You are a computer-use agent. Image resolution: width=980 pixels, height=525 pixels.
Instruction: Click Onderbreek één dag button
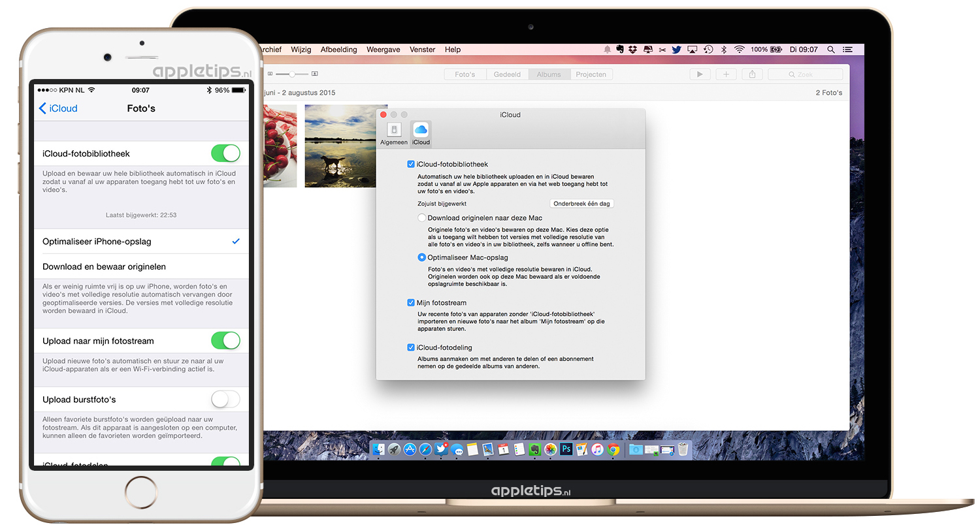point(581,204)
